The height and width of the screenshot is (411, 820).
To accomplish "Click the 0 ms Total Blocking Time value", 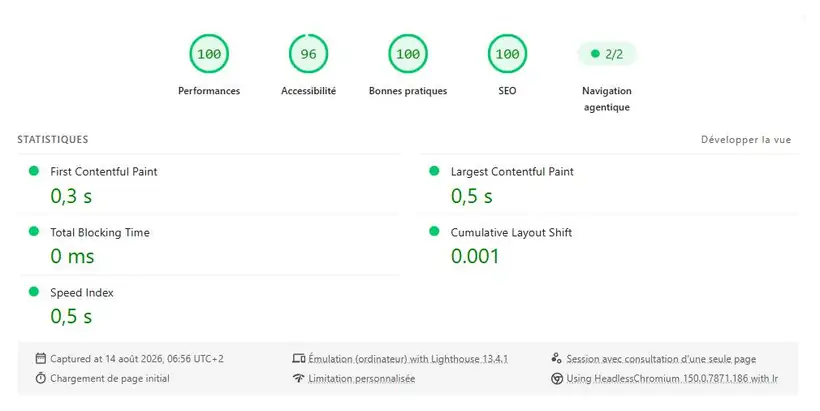I will (x=72, y=256).
